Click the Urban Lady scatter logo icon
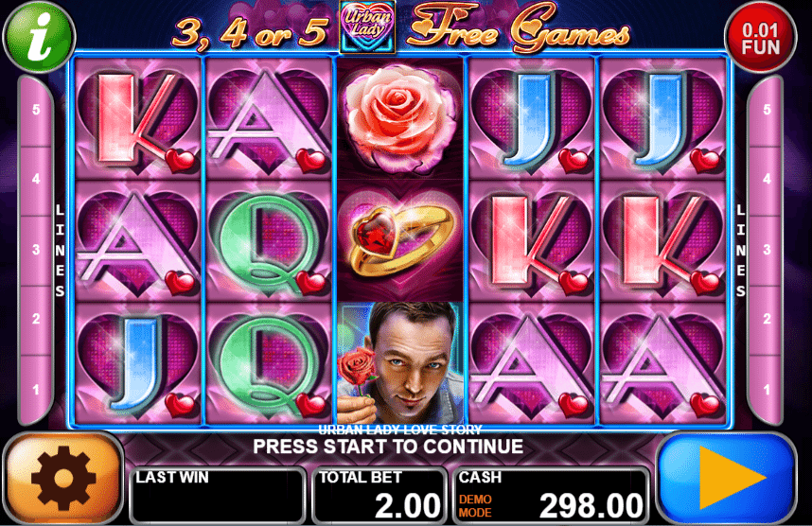Viewport: 812px width, 526px height. click(367, 26)
